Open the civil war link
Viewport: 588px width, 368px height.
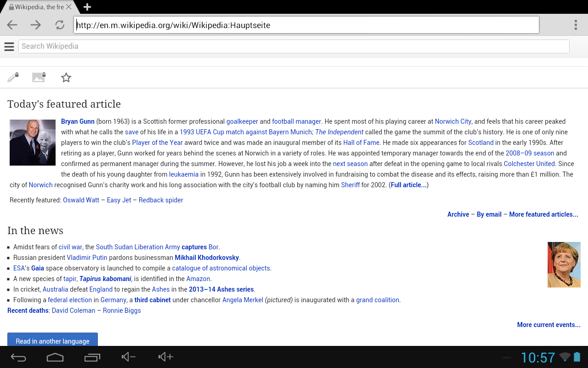pyautogui.click(x=70, y=247)
